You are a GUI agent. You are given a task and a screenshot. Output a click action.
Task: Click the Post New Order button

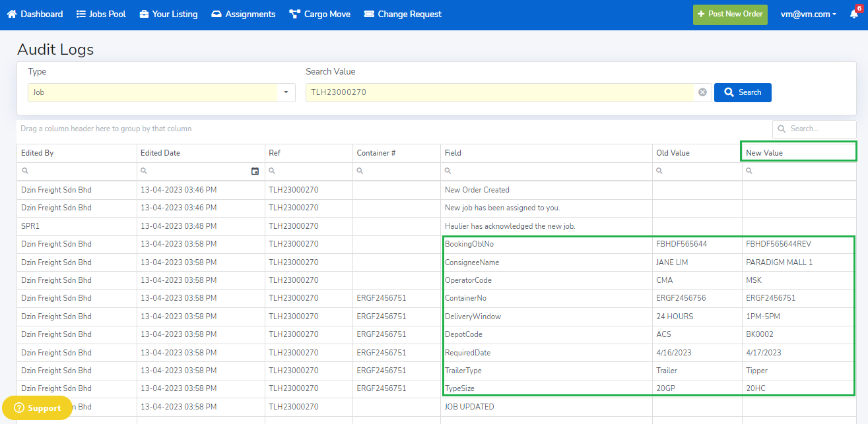point(730,14)
